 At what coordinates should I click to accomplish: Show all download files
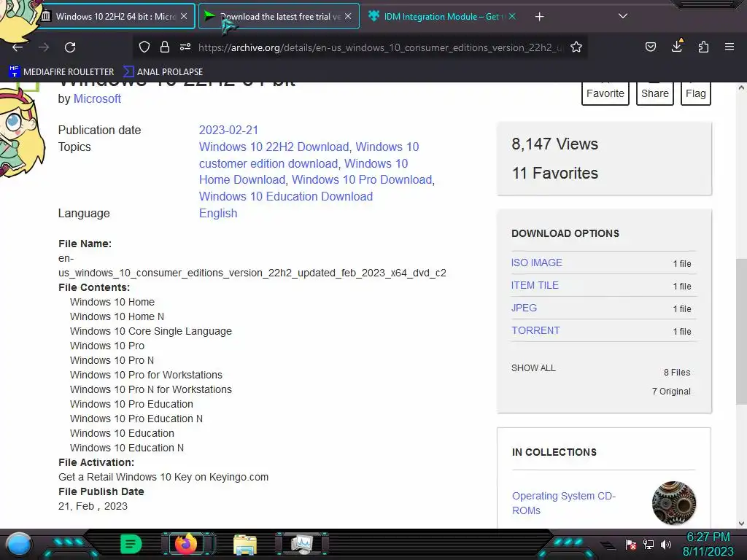point(533,368)
